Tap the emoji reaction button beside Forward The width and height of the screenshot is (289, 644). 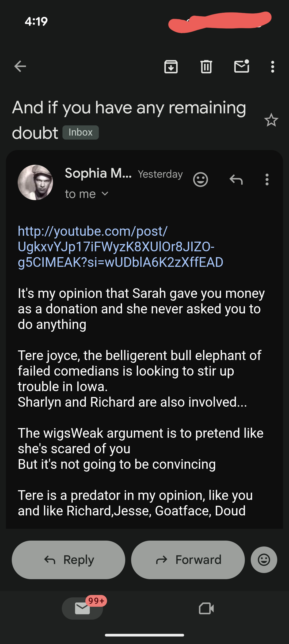click(x=264, y=560)
